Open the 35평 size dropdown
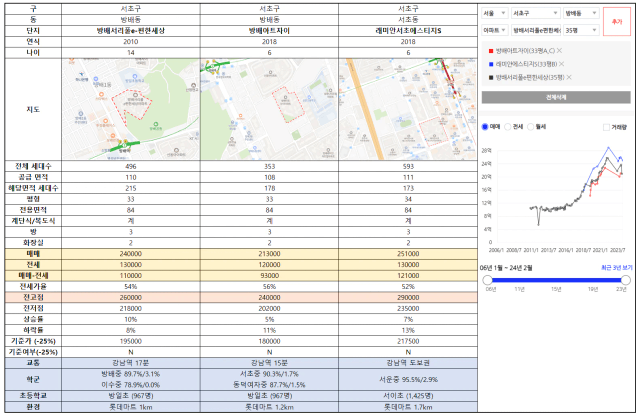Viewport: 640px width, 416px height. 581,30
